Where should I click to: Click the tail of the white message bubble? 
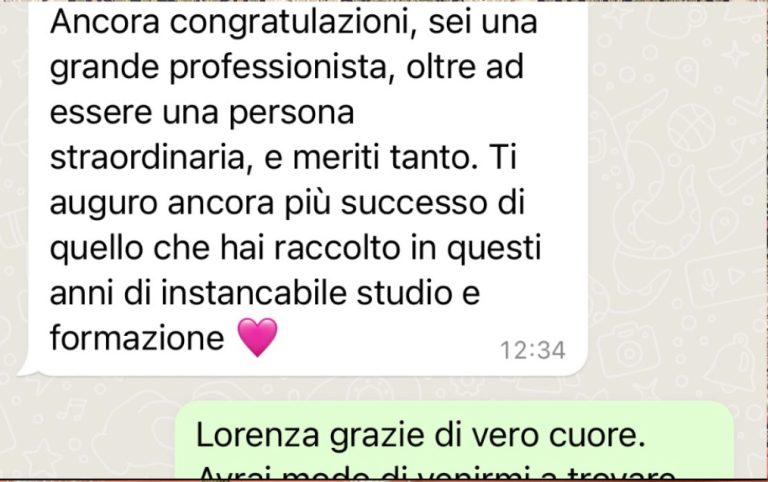coord(24,371)
